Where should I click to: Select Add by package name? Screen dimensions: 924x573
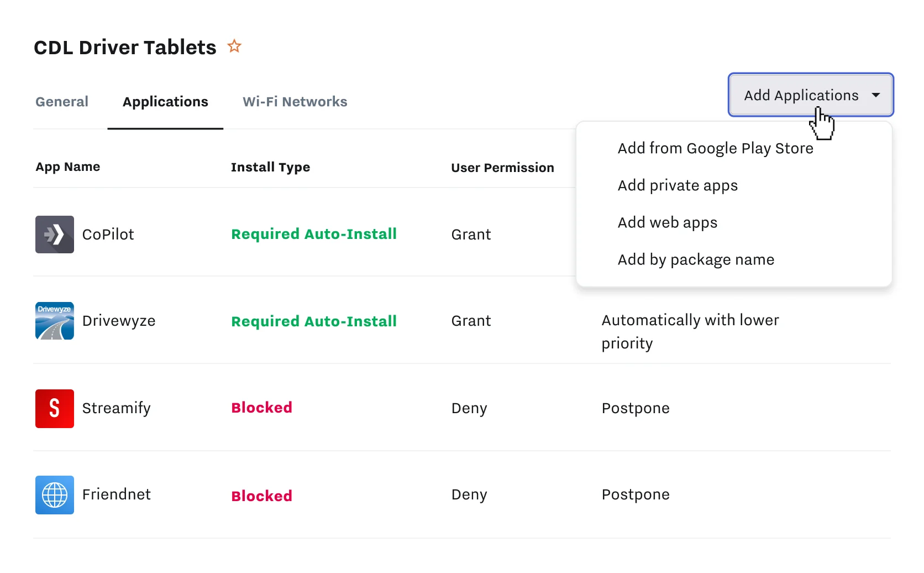click(x=696, y=259)
